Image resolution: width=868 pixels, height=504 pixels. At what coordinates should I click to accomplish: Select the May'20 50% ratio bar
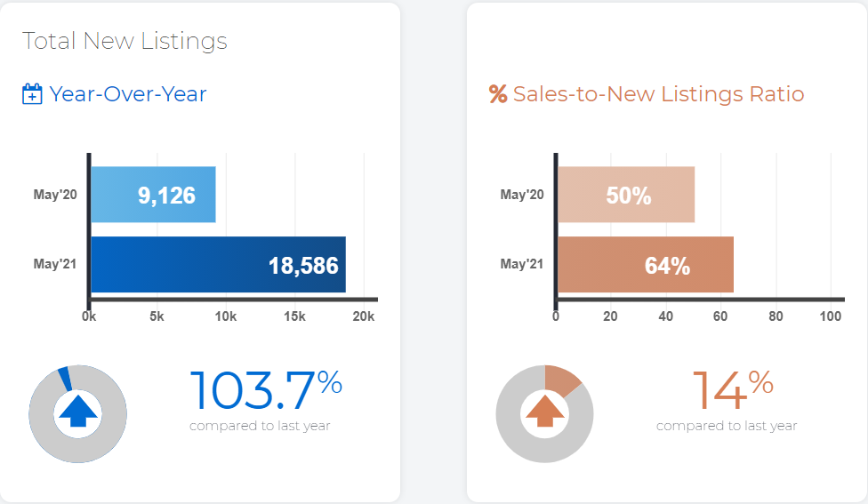(626, 195)
